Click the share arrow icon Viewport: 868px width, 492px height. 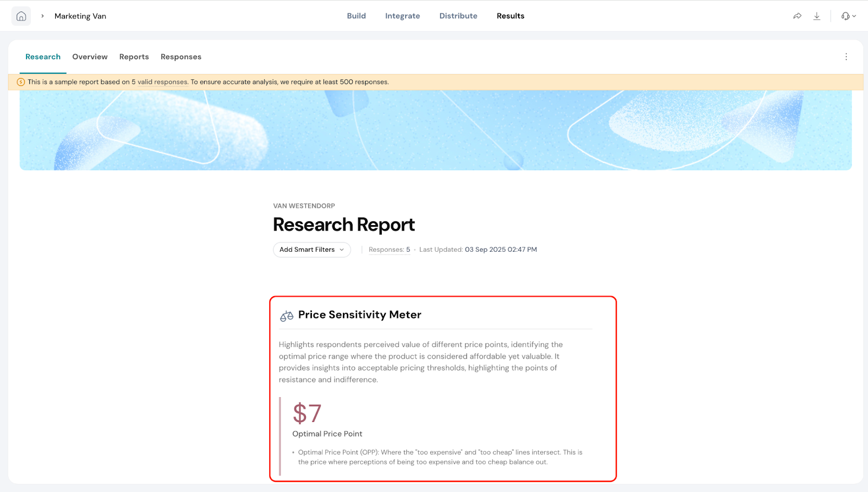click(x=797, y=16)
